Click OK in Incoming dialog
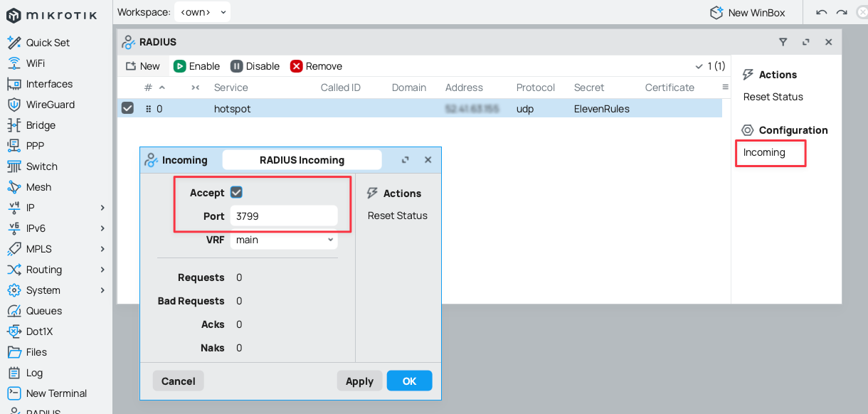This screenshot has height=414, width=868. click(x=409, y=381)
